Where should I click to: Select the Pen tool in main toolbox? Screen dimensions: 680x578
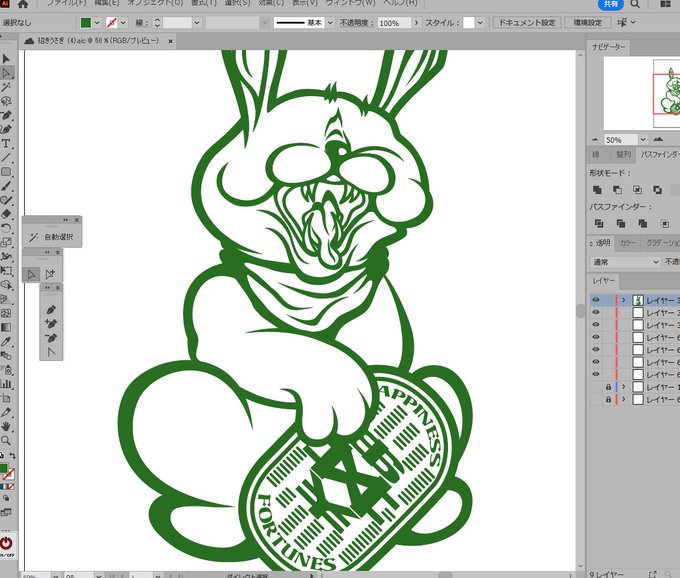point(6,115)
